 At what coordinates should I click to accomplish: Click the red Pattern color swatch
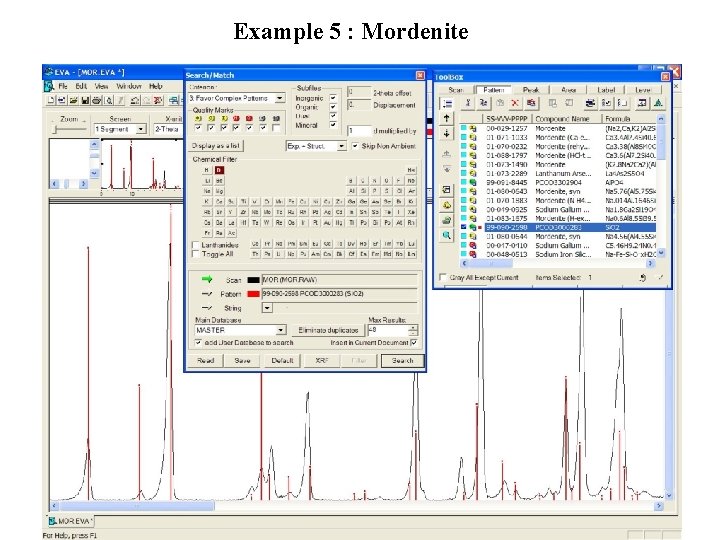click(253, 294)
